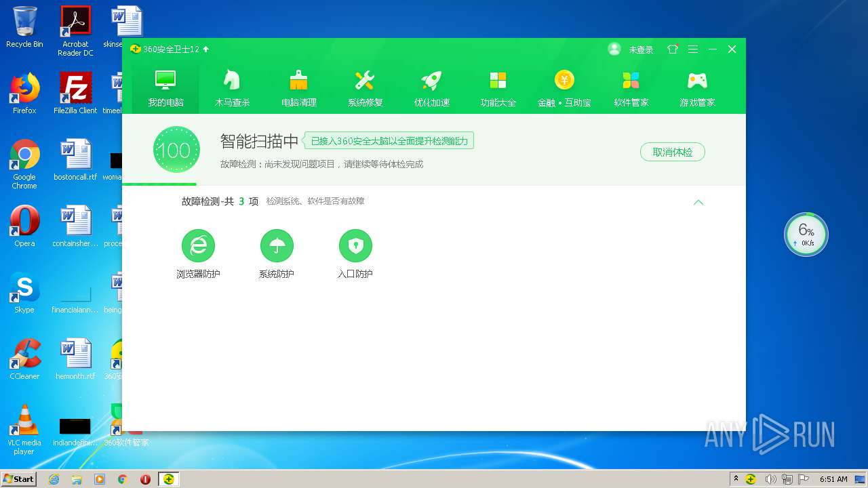Select the CCleaner desktop shortcut
Screen dimensions: 868x488
point(24,359)
